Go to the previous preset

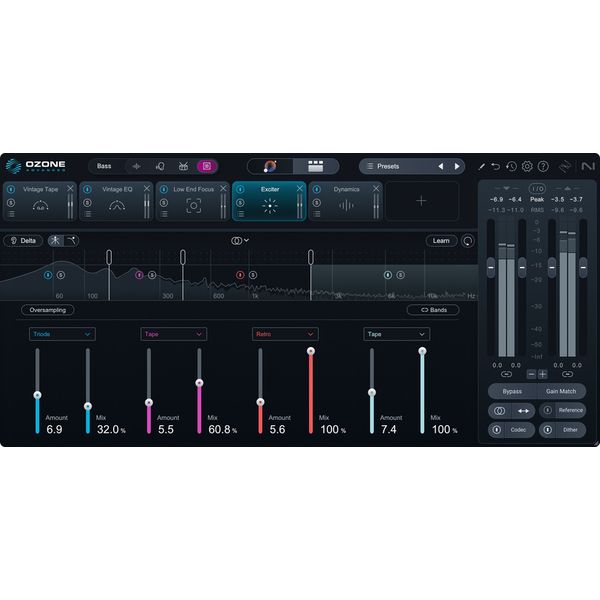[441, 166]
